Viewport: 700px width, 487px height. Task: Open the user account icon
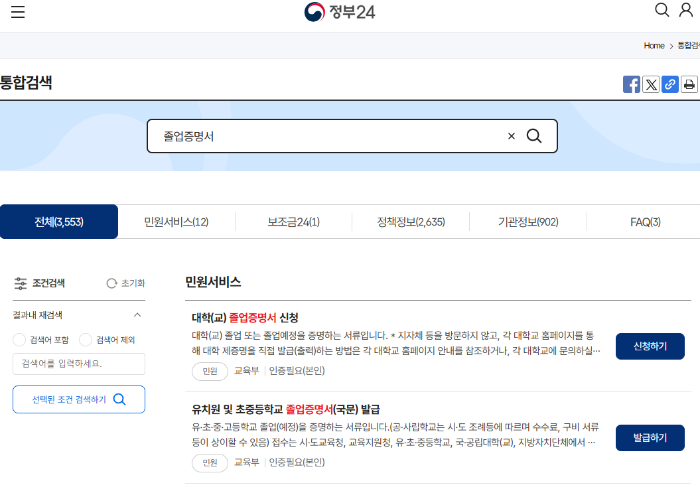[686, 10]
